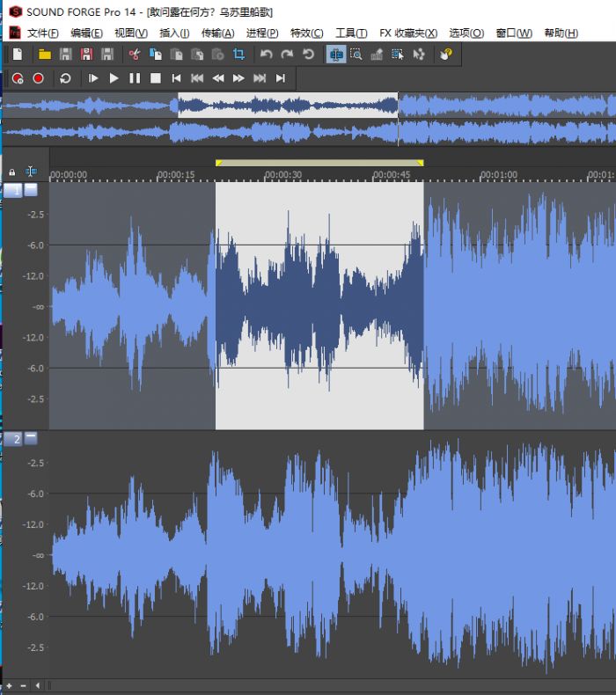Click the Paste to New icon
The image size is (616, 695).
point(217,55)
